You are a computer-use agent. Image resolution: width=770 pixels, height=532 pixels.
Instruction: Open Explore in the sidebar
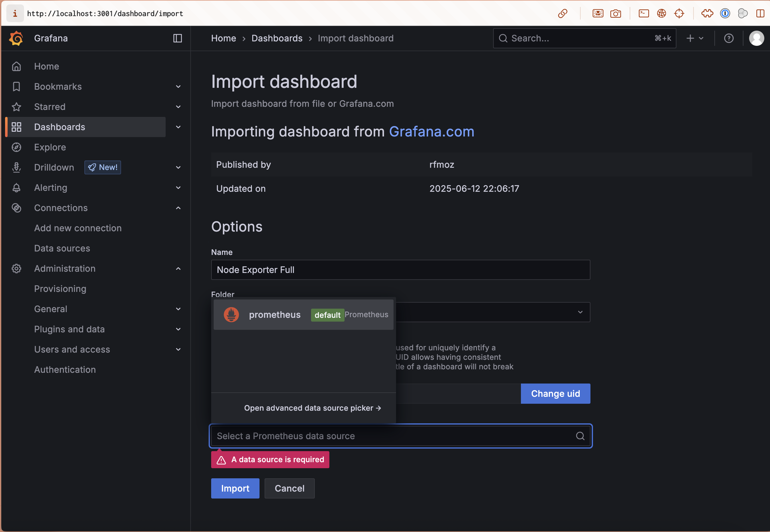[50, 147]
